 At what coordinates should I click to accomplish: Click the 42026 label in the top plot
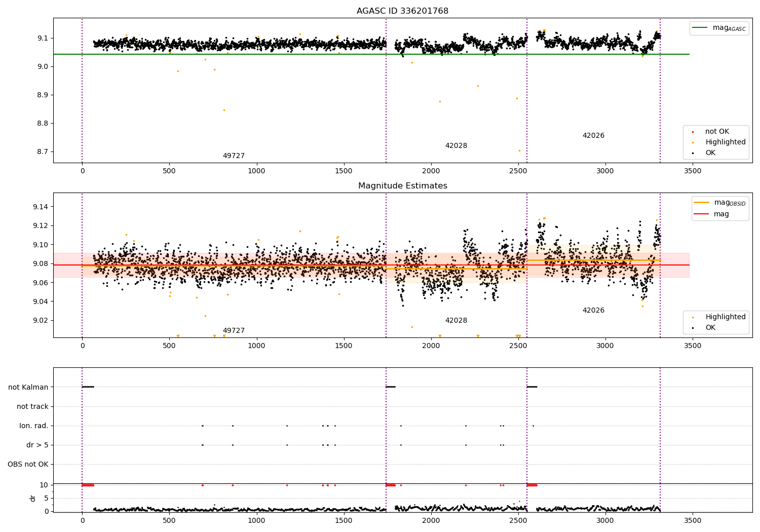[593, 135]
